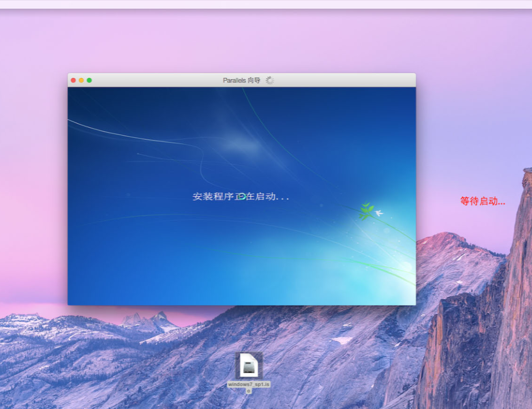Click the windows7_sp1.iso file name label
This screenshot has width=532, height=409.
pos(249,387)
